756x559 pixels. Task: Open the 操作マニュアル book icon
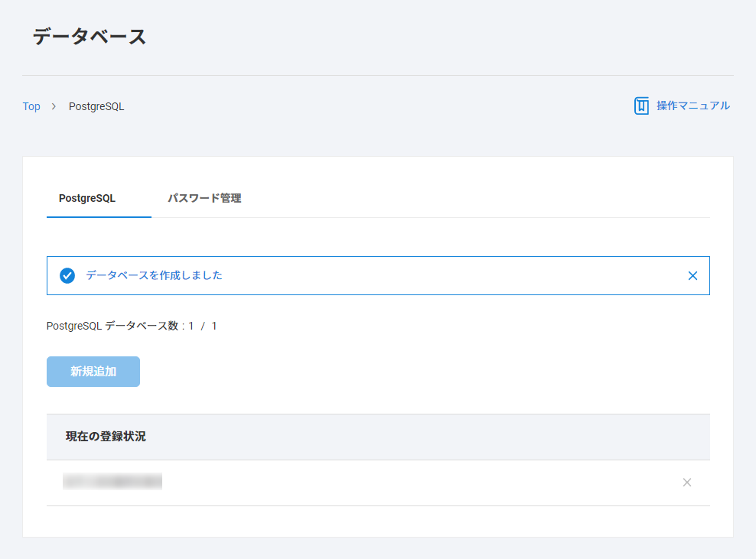pos(641,106)
